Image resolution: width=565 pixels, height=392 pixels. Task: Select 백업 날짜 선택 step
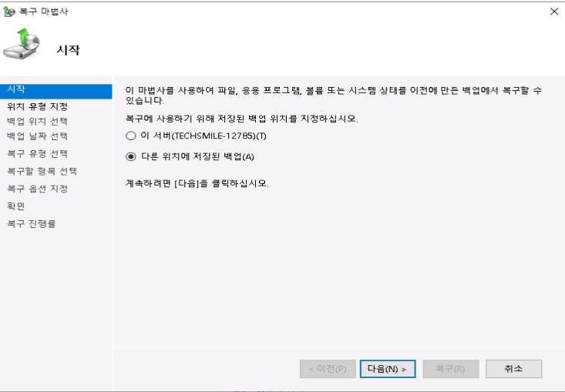tap(38, 136)
